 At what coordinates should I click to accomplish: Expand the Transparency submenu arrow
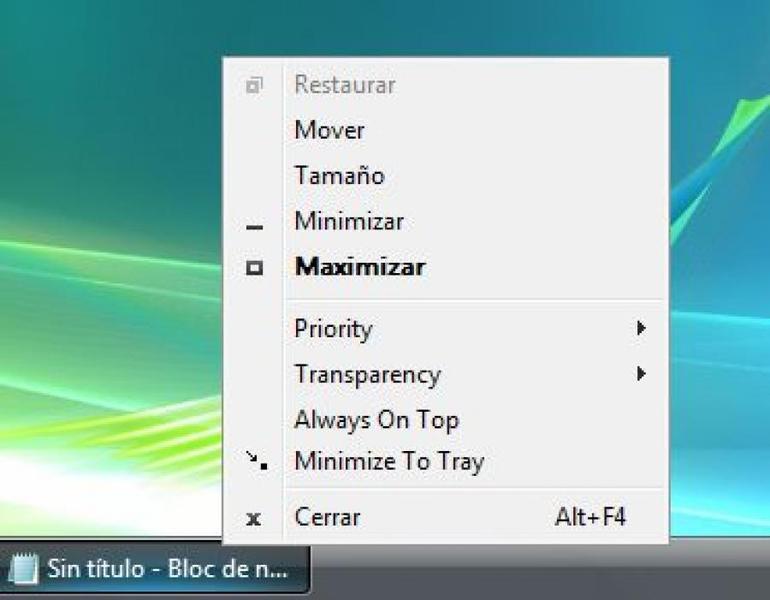[x=640, y=374]
